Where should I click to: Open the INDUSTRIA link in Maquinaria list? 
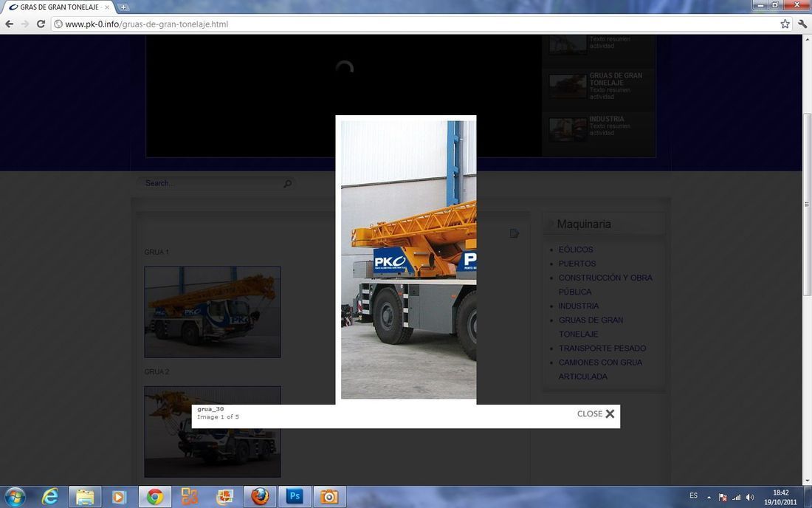tap(579, 306)
